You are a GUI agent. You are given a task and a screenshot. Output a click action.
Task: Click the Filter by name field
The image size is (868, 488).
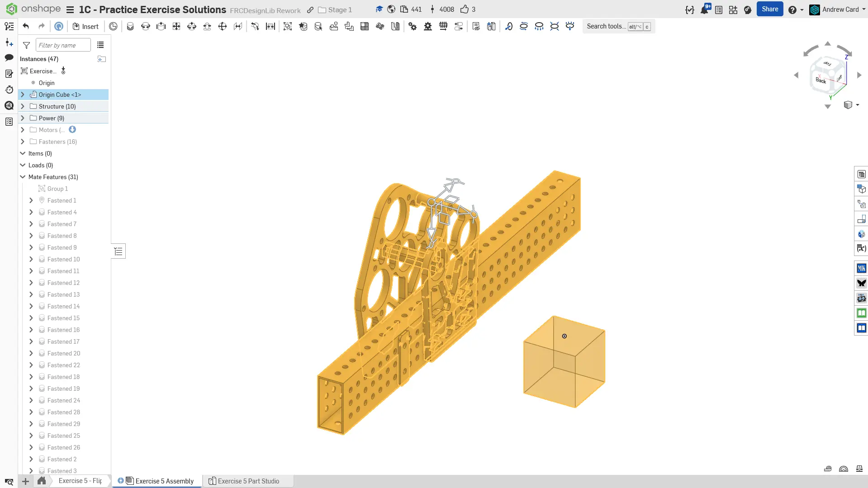coord(63,45)
